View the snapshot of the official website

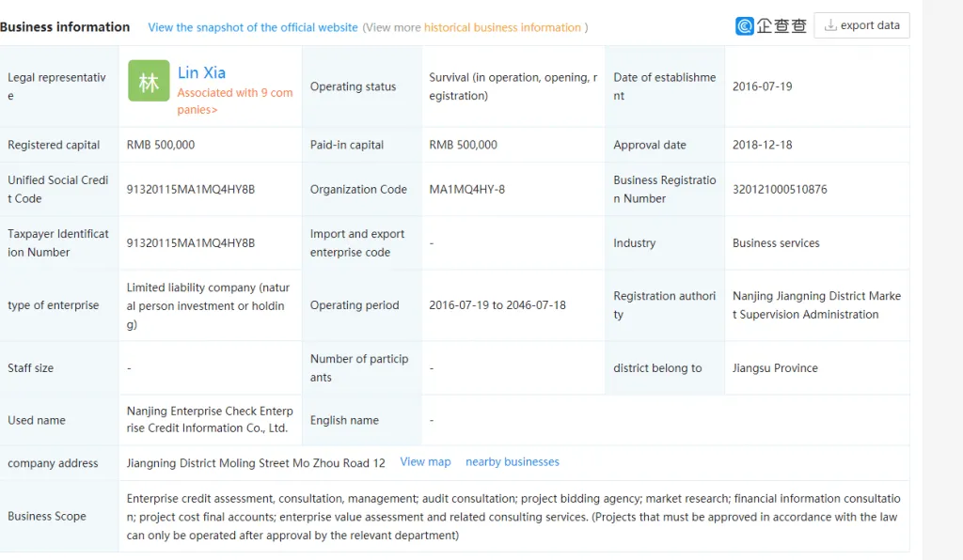(253, 27)
